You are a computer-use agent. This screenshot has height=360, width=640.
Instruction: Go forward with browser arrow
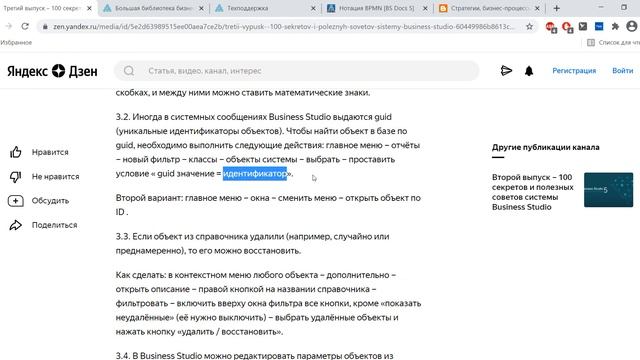[9, 27]
